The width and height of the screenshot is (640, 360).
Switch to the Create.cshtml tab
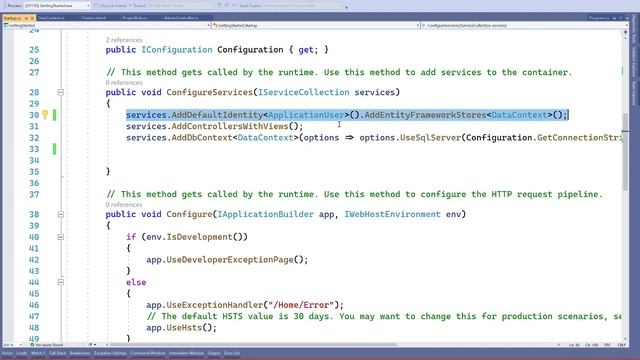point(93,18)
